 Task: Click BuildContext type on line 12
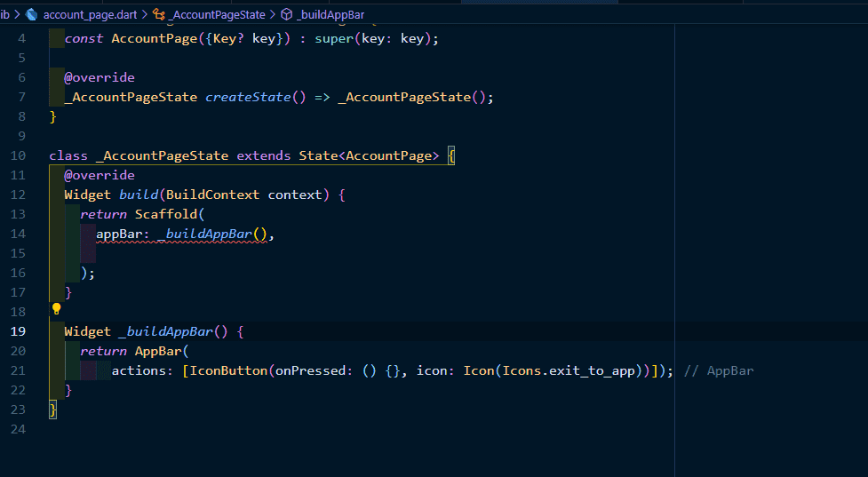212,195
